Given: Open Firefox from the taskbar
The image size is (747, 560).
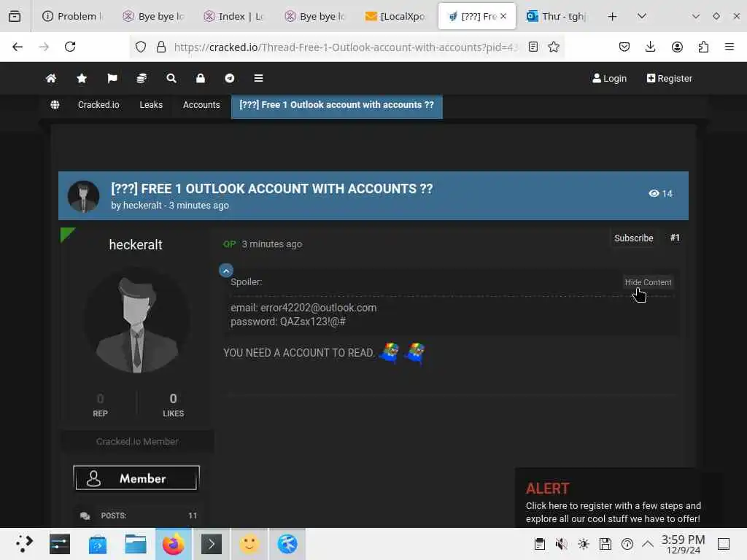Looking at the screenshot, I should pos(174,544).
